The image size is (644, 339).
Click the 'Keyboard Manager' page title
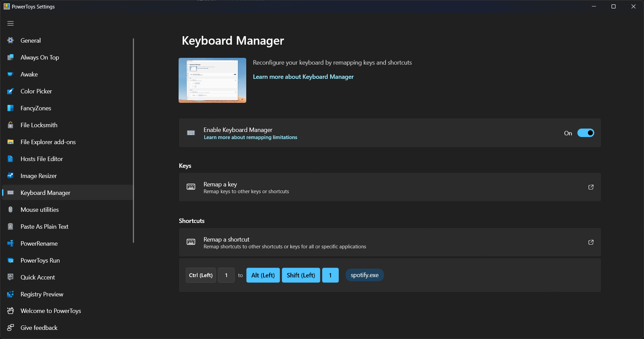point(233,41)
